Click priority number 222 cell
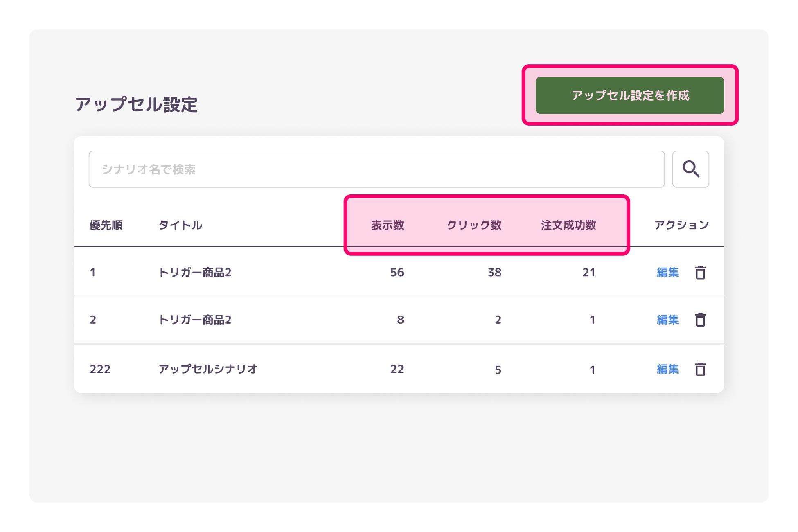 (100, 369)
